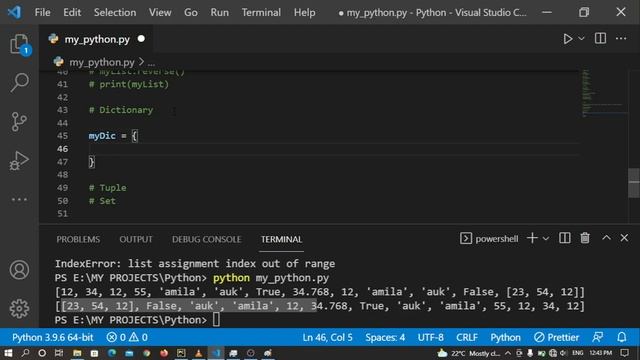Switch to the OUTPUT panel tab
This screenshot has height=360, width=640.
[x=136, y=239]
